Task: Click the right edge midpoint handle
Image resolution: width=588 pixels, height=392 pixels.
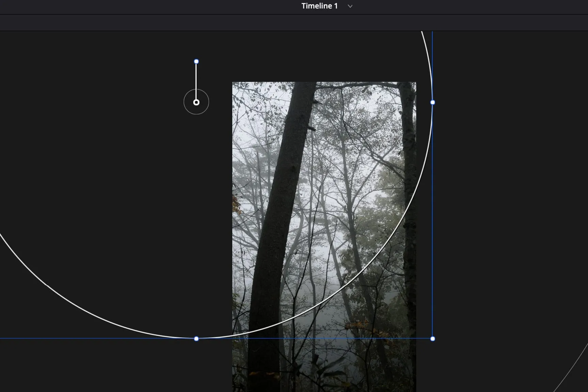Action: coord(432,102)
